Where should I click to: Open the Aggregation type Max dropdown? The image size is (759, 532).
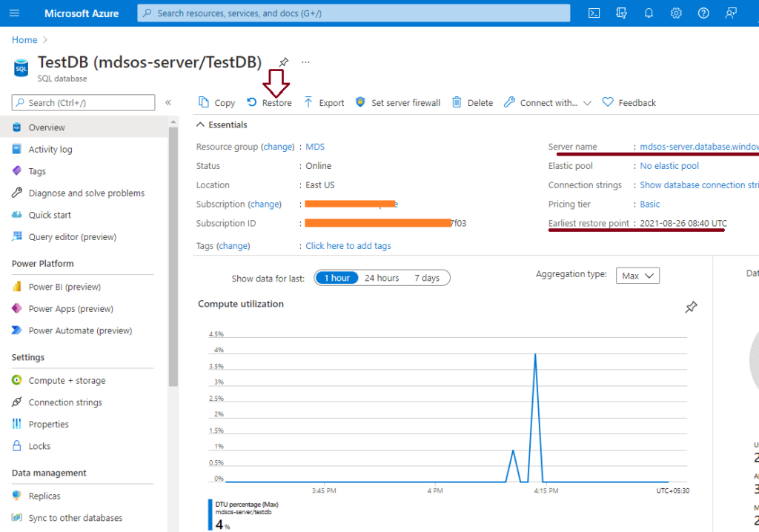pyautogui.click(x=637, y=275)
